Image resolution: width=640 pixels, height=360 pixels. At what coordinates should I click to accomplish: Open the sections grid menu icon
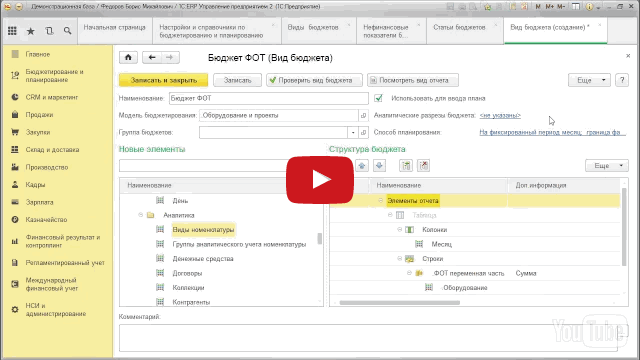[12, 31]
